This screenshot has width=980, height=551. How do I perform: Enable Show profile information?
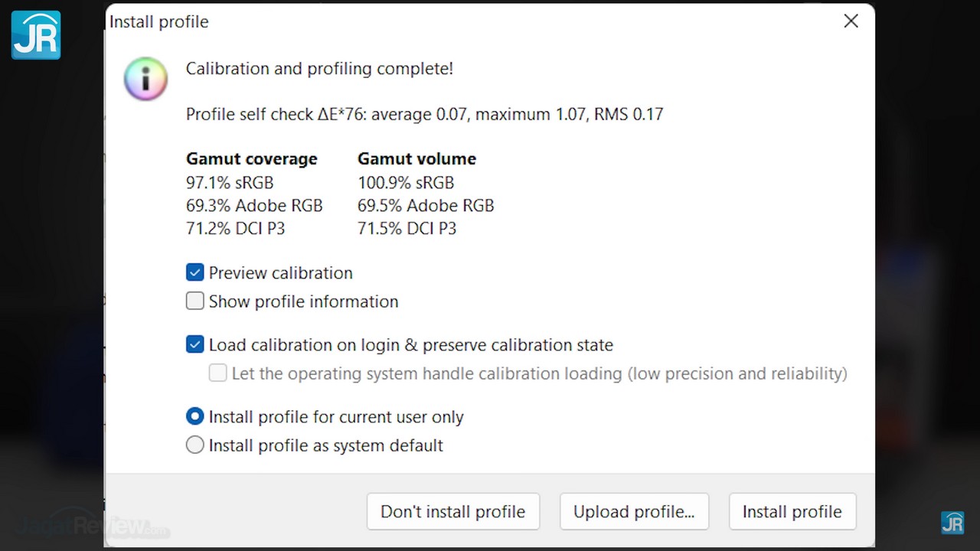[195, 301]
